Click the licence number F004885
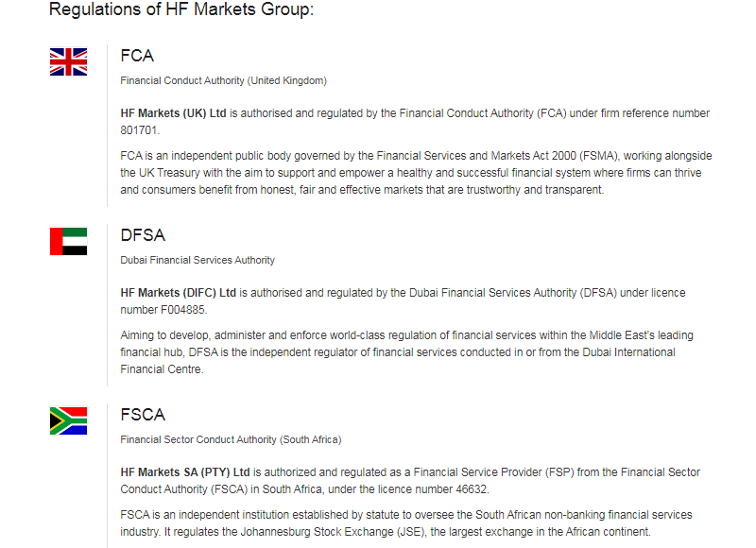 pyautogui.click(x=182, y=310)
